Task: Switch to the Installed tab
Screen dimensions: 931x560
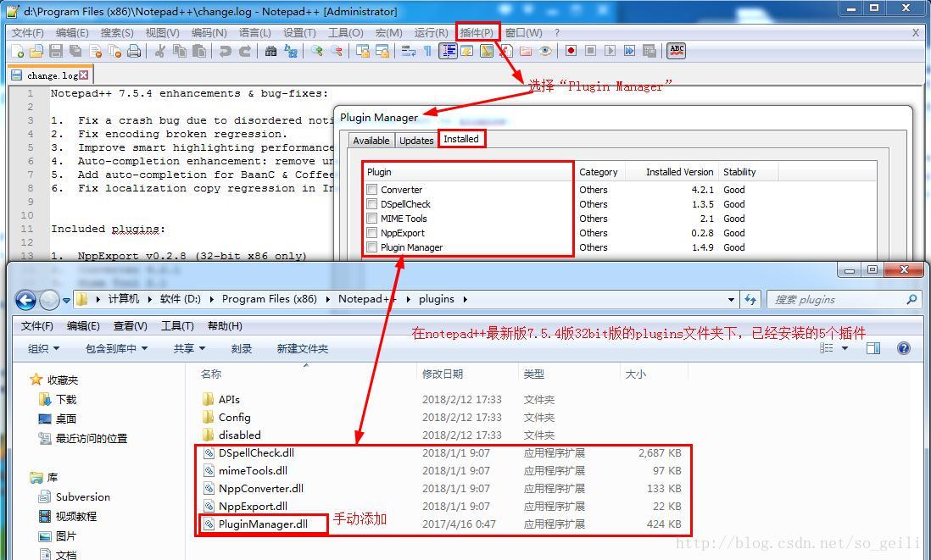Action: [x=461, y=139]
